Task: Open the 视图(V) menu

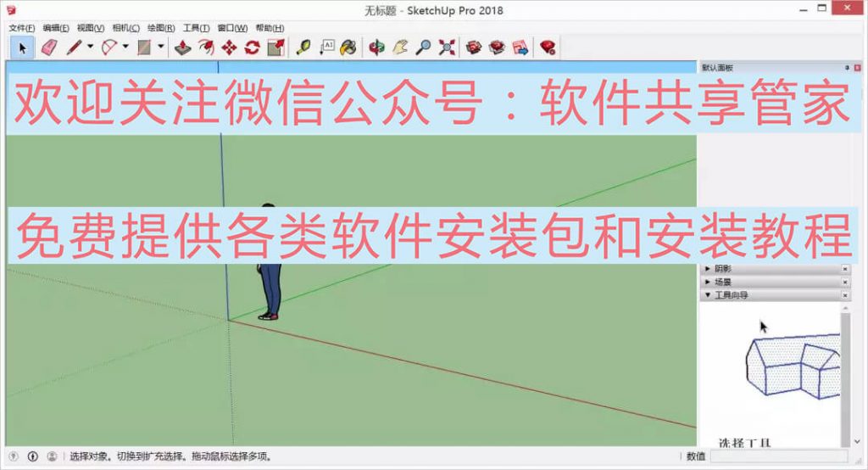Action: tap(90, 28)
